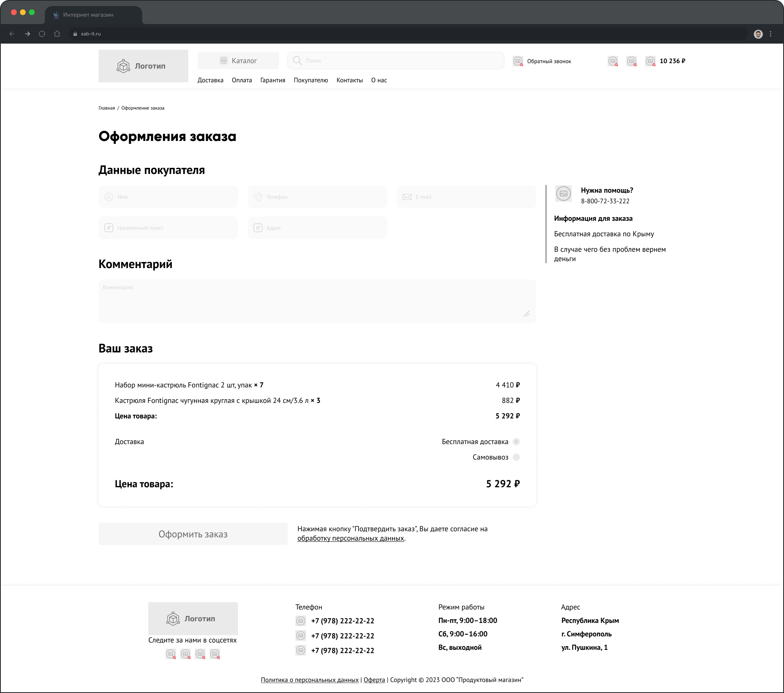Select the Самовывоз radio button
The image size is (784, 693).
[x=517, y=457]
